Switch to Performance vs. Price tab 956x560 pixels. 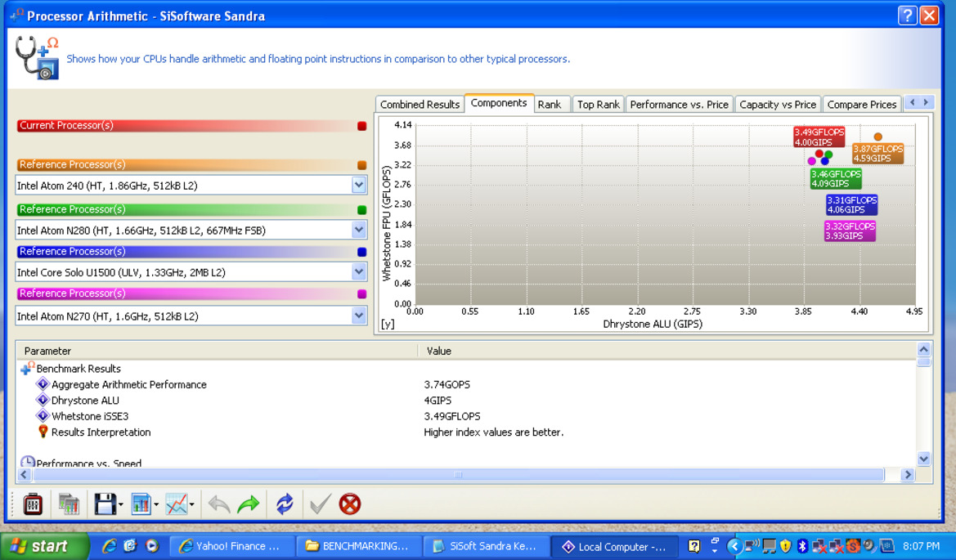point(680,104)
